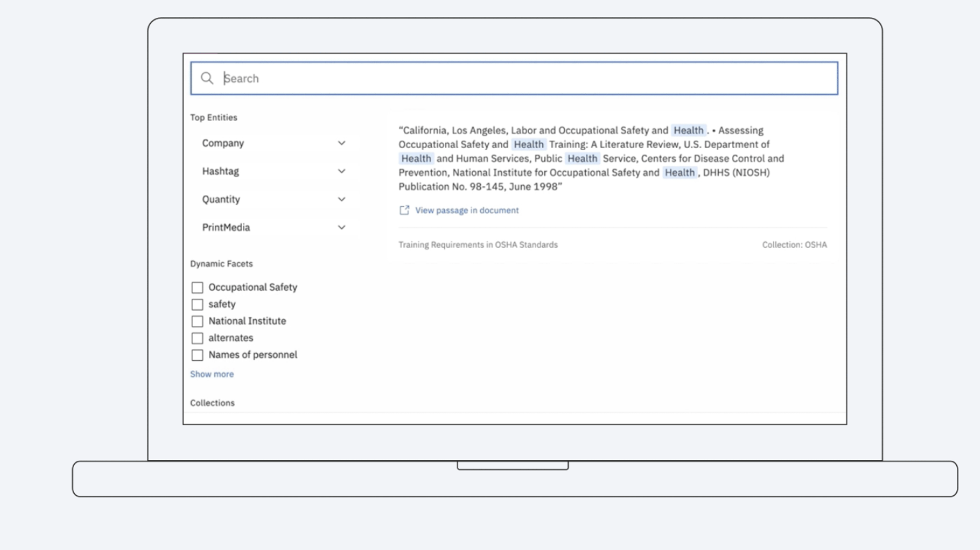The width and height of the screenshot is (980, 550).
Task: Click the Show more facets link
Action: [212, 373]
